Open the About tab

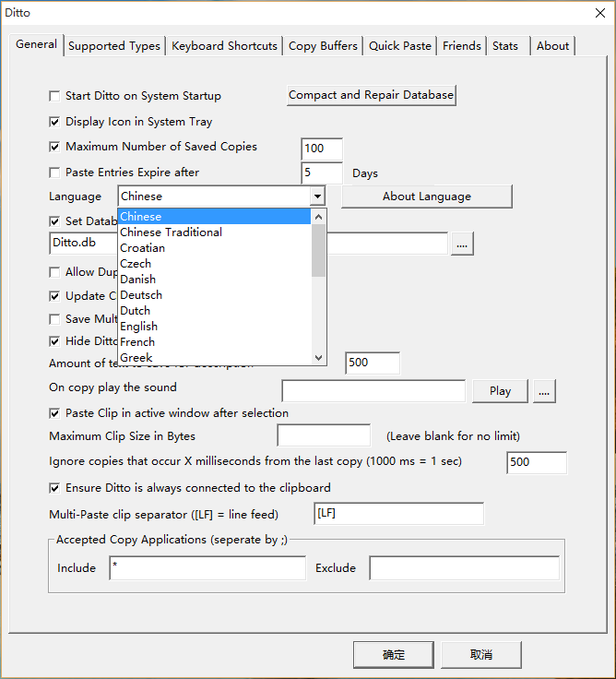tap(552, 46)
